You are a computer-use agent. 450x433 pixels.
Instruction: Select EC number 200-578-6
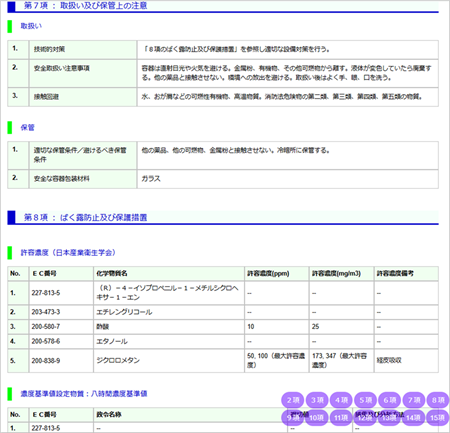46,341
